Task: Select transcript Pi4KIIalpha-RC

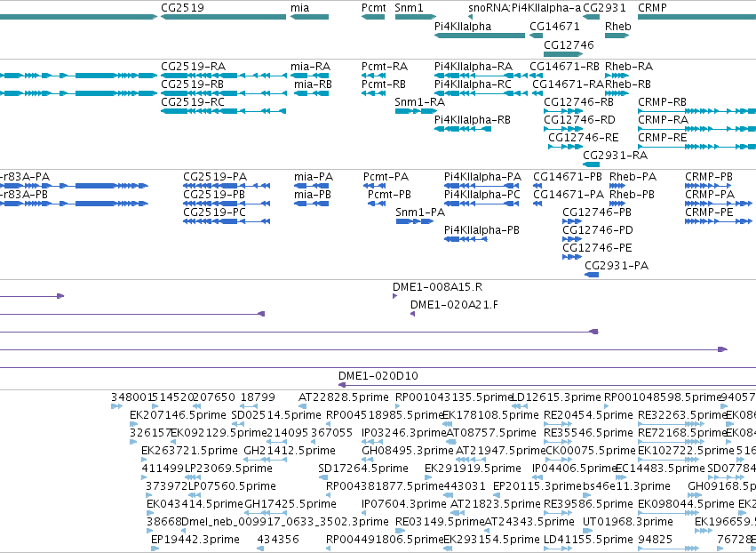Action: click(481, 93)
